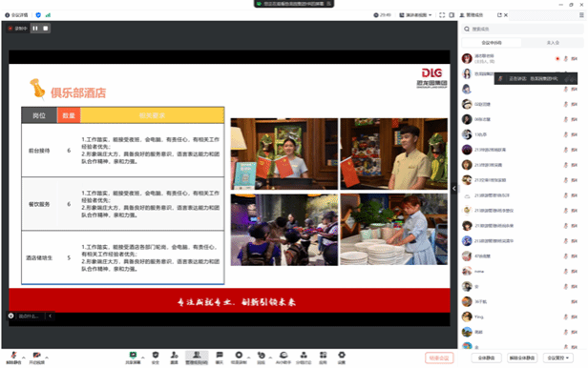The width and height of the screenshot is (588, 368).
Task: Click the search members field
Action: pos(522,29)
